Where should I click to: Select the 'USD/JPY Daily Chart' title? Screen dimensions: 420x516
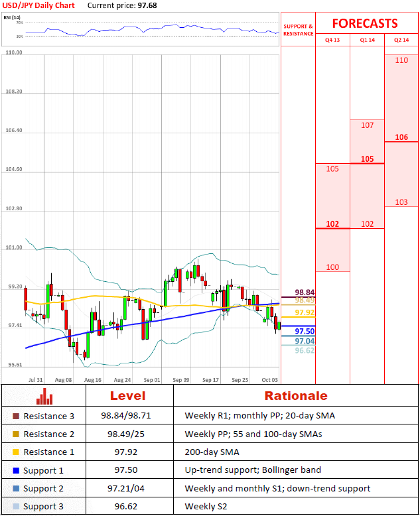(x=38, y=5)
